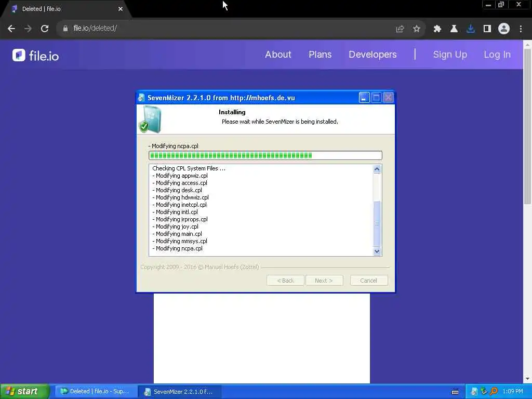Image resolution: width=532 pixels, height=399 pixels.
Task: Click the padlock site info icon
Action: [x=65, y=29]
